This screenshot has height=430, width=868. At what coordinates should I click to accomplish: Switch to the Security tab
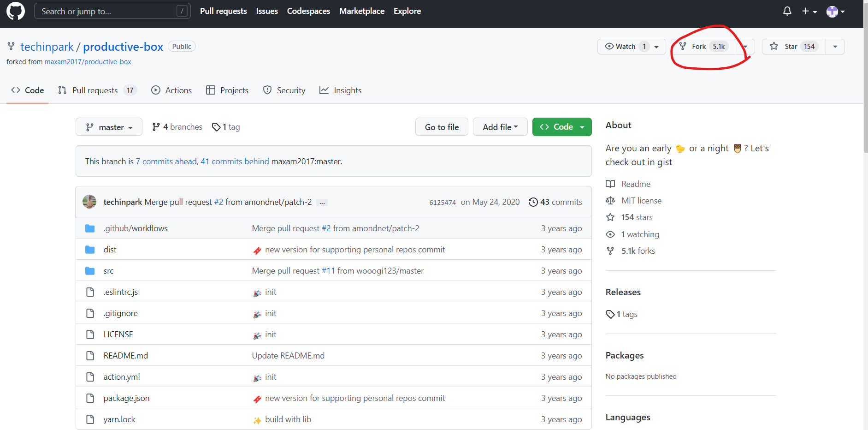(284, 90)
